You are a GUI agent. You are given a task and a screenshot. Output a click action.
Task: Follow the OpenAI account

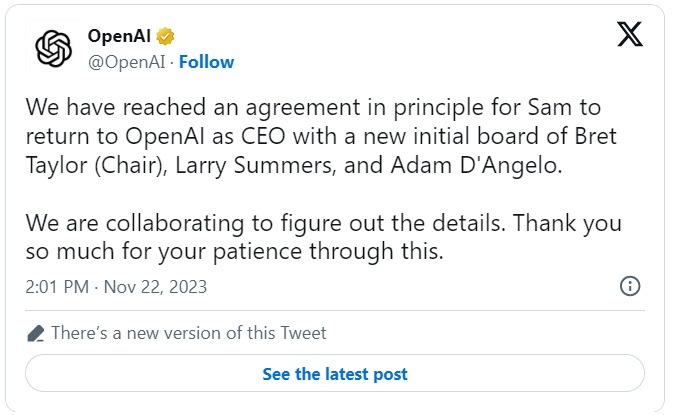(x=208, y=62)
